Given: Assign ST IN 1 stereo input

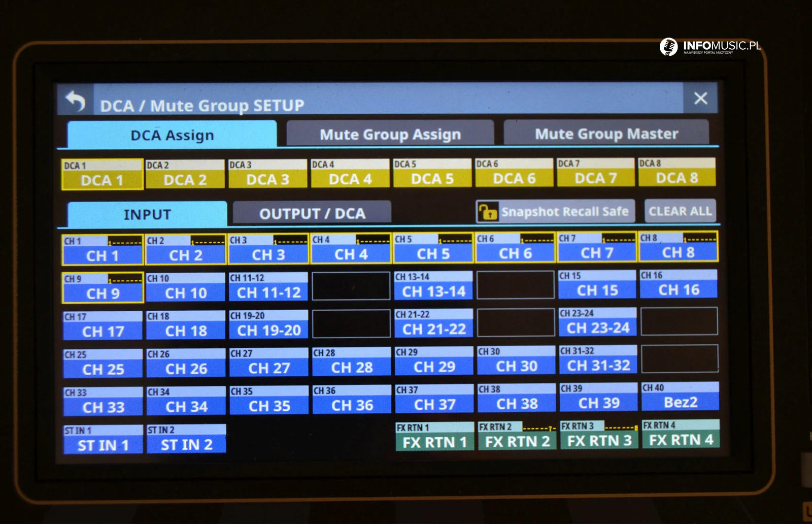Looking at the screenshot, I should pos(103,440).
